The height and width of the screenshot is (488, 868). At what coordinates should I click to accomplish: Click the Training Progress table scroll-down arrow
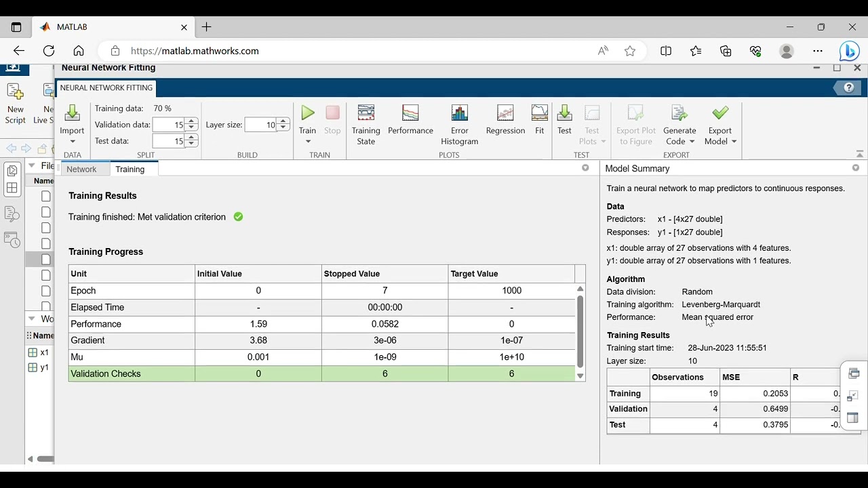pos(580,376)
